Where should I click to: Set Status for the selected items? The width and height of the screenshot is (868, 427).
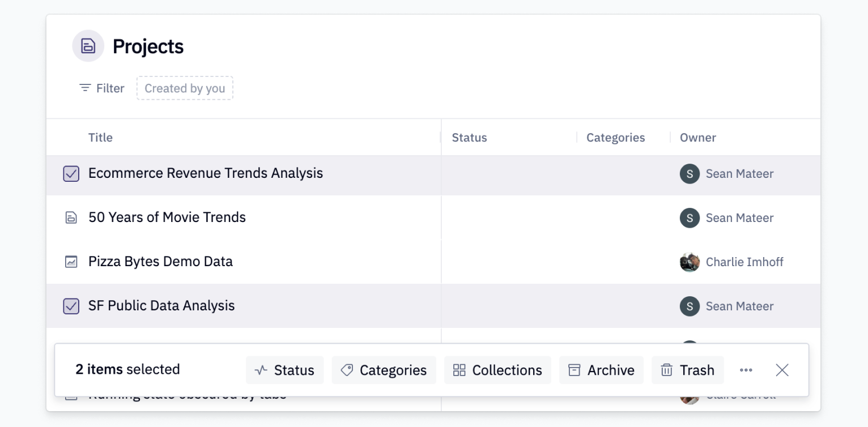tap(284, 370)
